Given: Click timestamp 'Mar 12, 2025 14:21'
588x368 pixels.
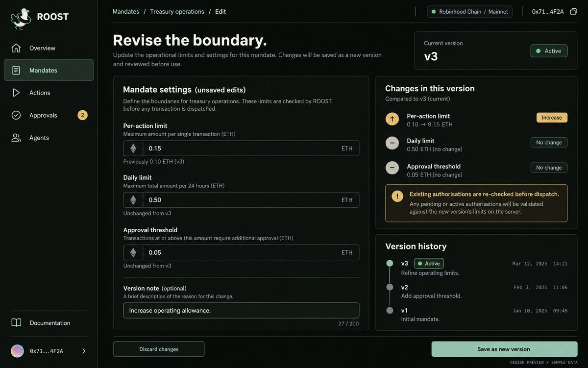Looking at the screenshot, I should coord(540,264).
